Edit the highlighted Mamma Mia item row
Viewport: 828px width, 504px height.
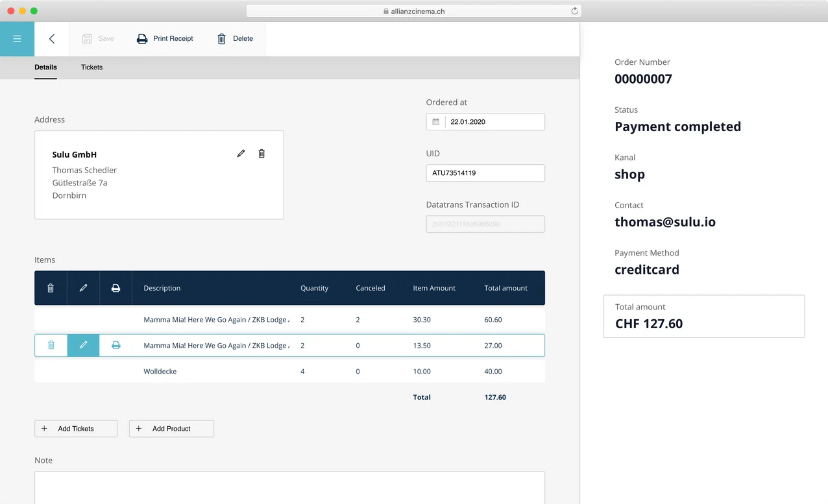tap(83, 345)
